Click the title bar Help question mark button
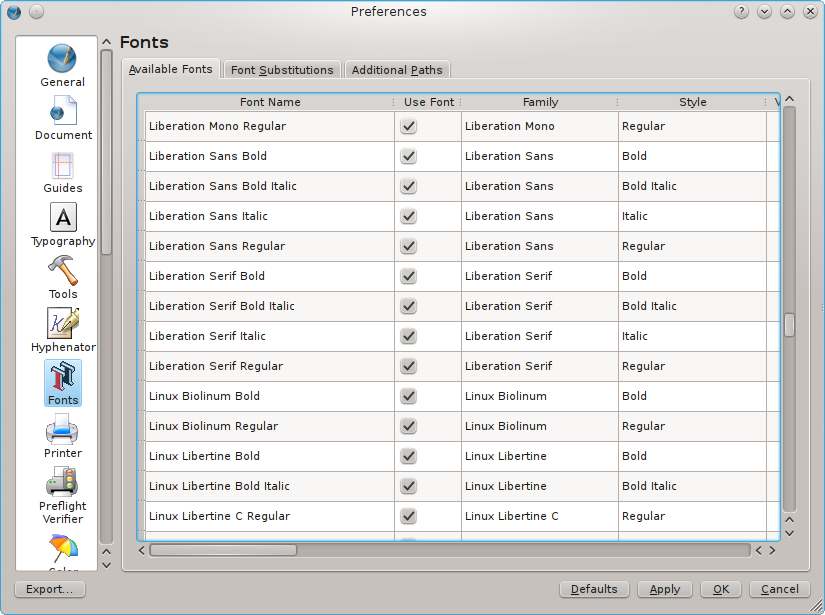Screen dimensions: 825x615 point(741,12)
